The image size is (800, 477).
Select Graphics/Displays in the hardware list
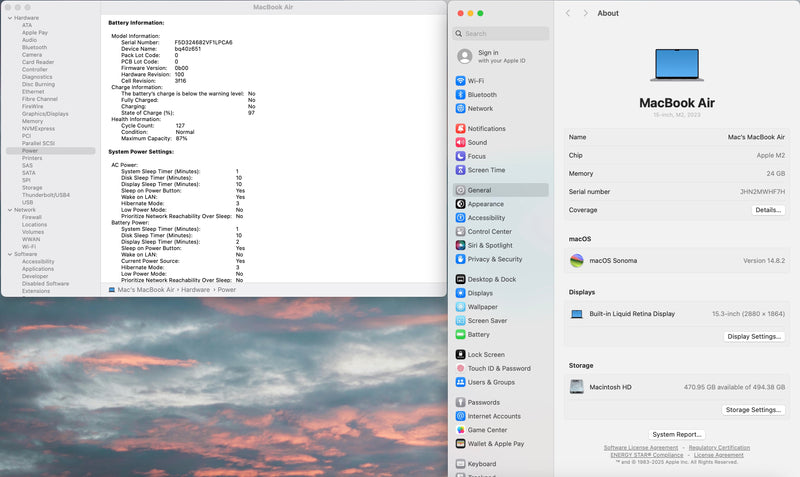point(45,113)
